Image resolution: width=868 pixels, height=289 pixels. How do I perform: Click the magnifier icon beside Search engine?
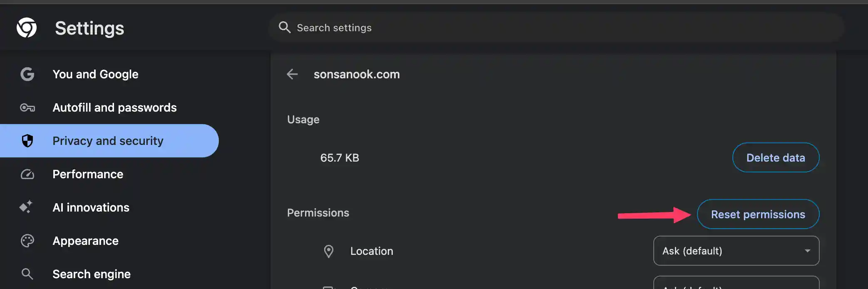(27, 274)
